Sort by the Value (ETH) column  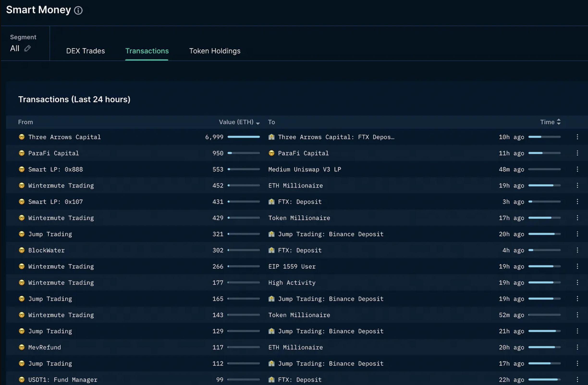(x=239, y=122)
